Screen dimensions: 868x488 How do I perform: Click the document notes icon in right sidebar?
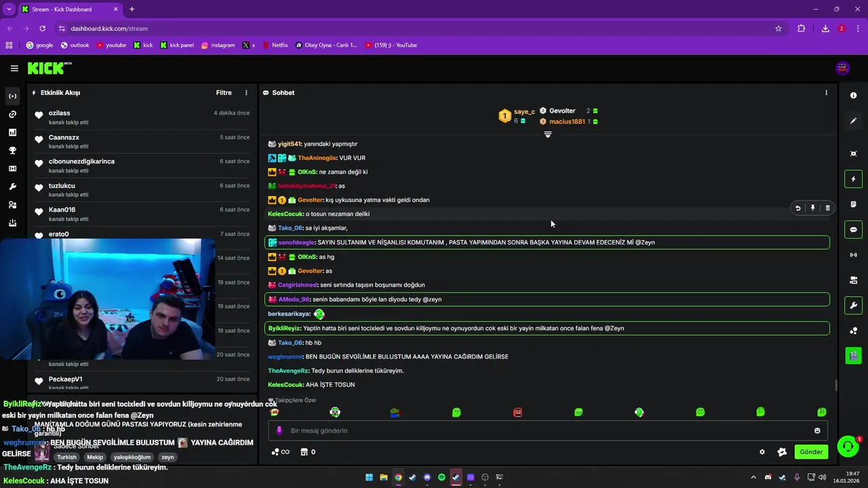[x=853, y=204]
